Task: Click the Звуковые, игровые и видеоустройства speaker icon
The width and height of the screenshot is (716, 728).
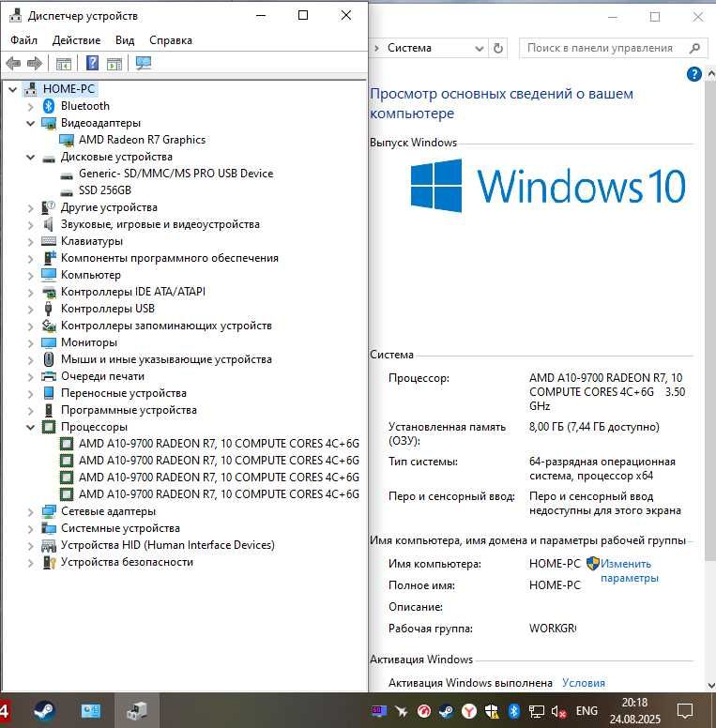Action: 48,224
